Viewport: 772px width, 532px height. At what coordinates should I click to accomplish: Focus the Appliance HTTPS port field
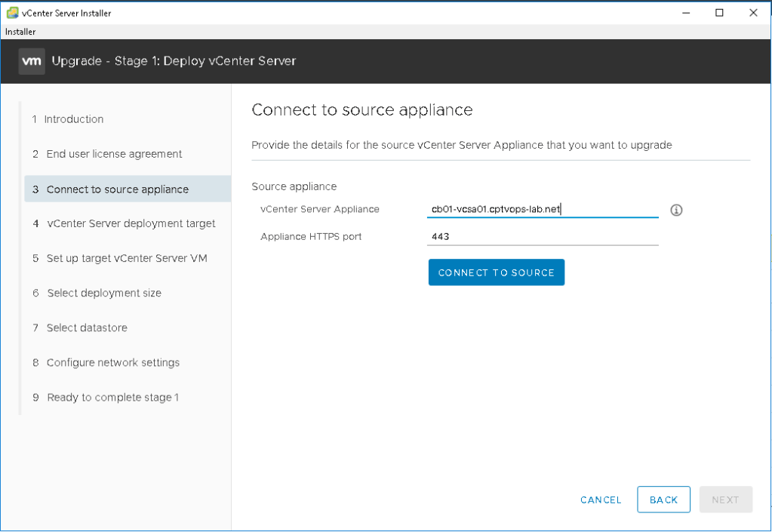tap(542, 236)
